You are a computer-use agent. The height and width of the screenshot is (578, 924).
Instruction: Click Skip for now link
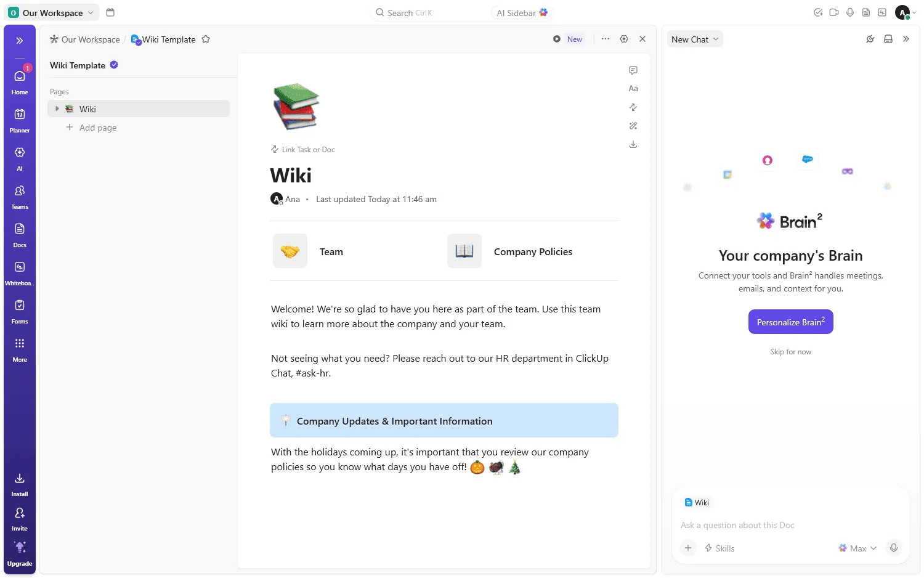[x=791, y=352]
